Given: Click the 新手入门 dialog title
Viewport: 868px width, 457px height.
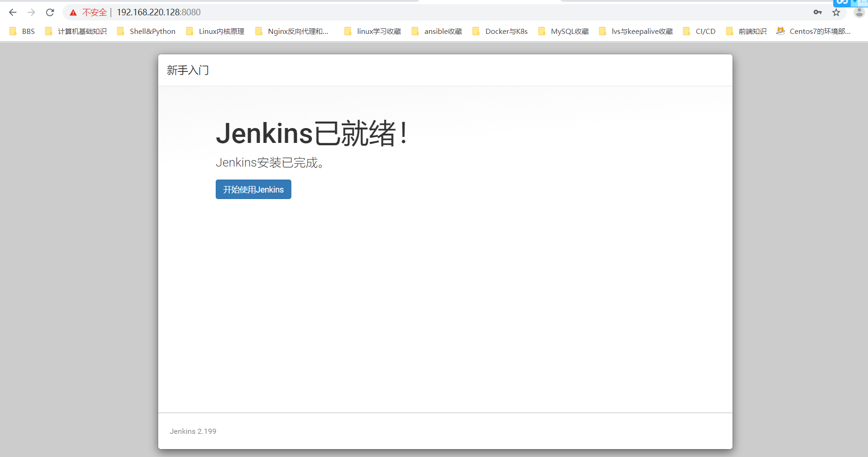Looking at the screenshot, I should click(188, 70).
